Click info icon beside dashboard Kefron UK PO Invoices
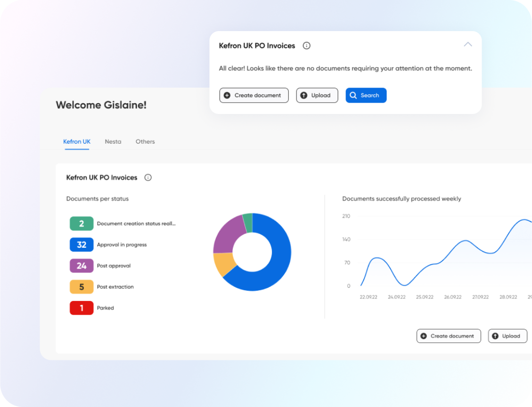Image resolution: width=532 pixels, height=407 pixels. 148,178
